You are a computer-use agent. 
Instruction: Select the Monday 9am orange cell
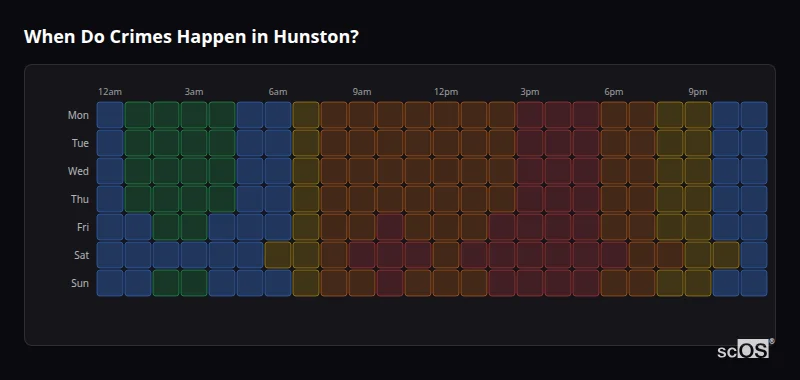(362, 115)
